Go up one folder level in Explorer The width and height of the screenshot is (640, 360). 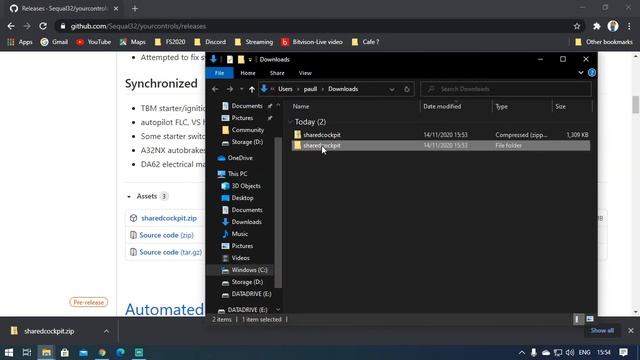[252, 89]
